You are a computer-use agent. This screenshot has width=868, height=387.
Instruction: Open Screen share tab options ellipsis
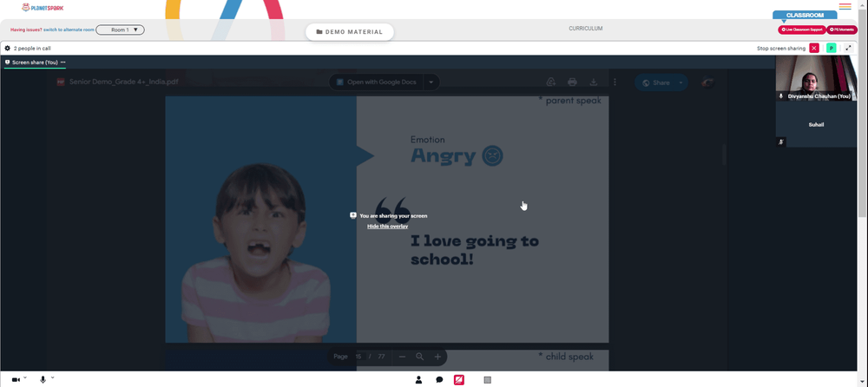click(x=63, y=62)
